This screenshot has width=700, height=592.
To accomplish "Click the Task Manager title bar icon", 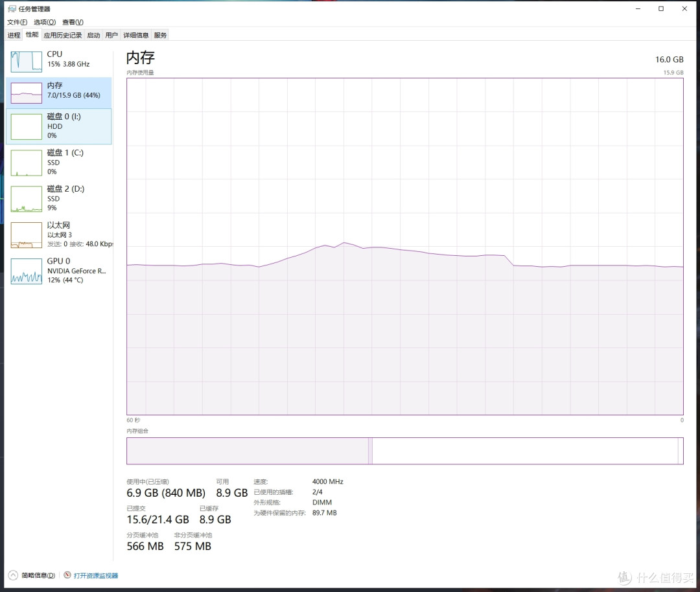I will point(12,9).
